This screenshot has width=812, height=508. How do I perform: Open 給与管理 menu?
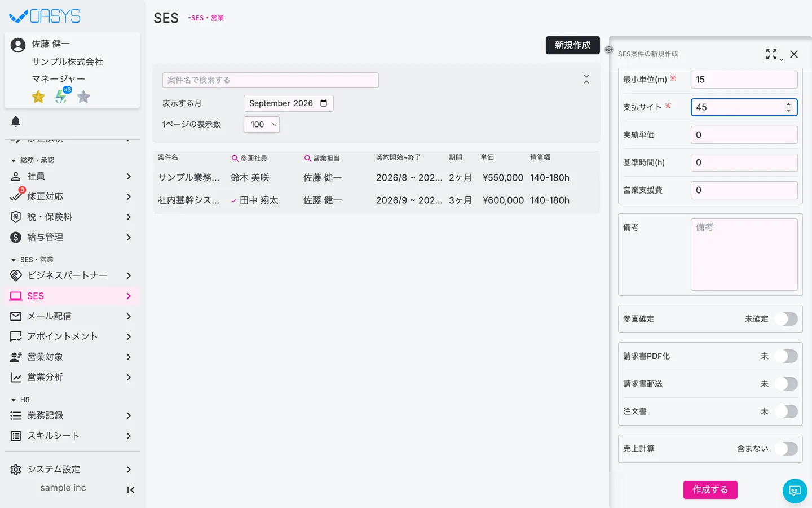click(x=72, y=237)
